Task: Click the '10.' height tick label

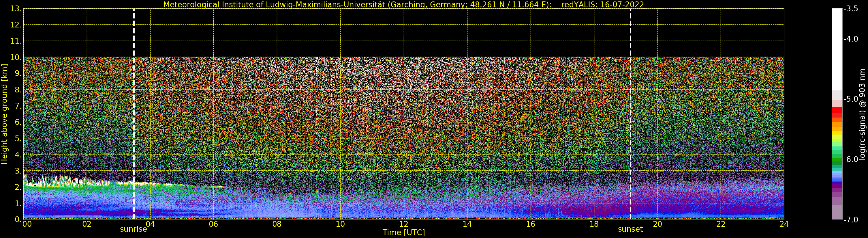Action: (16, 57)
